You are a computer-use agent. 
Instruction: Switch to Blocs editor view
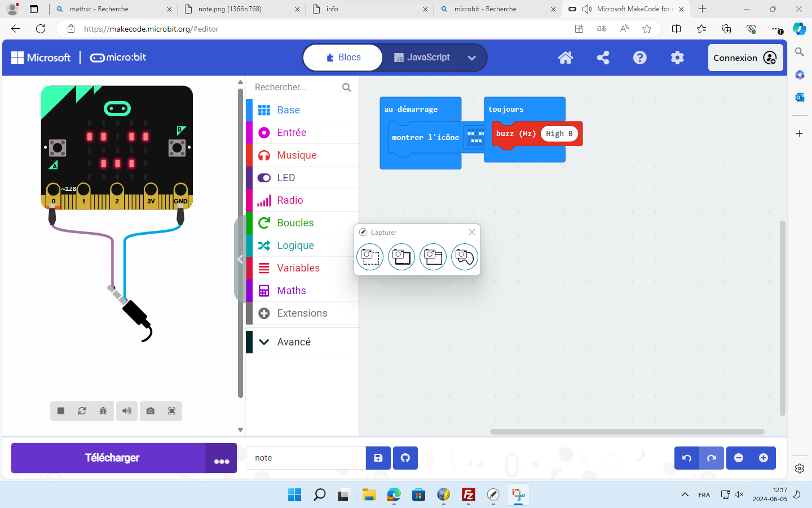pyautogui.click(x=343, y=58)
